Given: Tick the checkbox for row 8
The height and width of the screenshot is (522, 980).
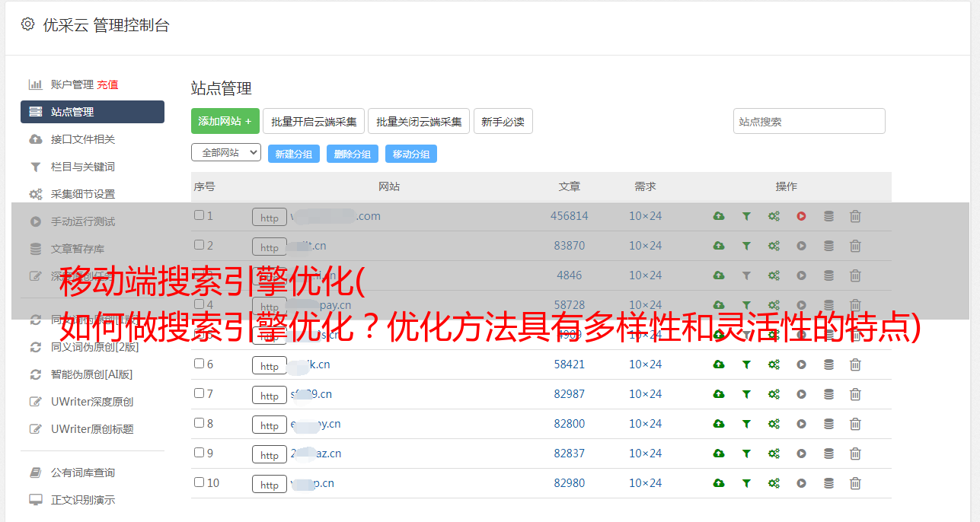Looking at the screenshot, I should tap(199, 423).
